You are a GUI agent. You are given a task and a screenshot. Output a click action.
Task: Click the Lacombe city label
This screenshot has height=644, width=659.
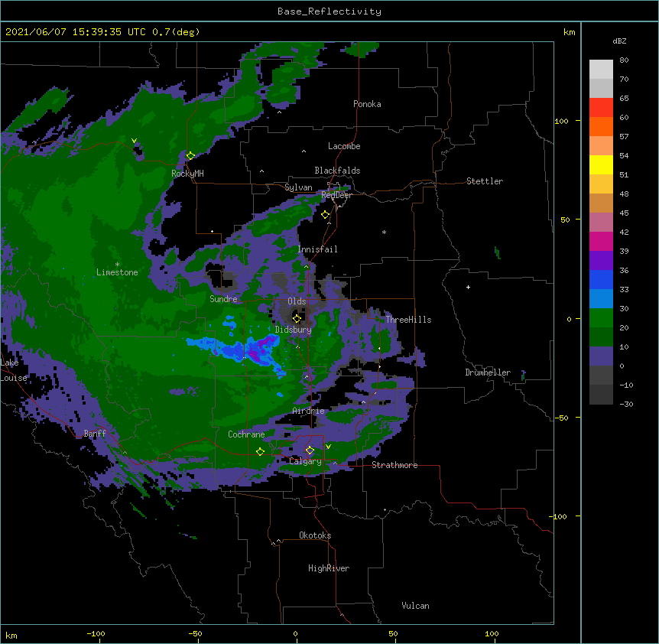pyautogui.click(x=344, y=146)
